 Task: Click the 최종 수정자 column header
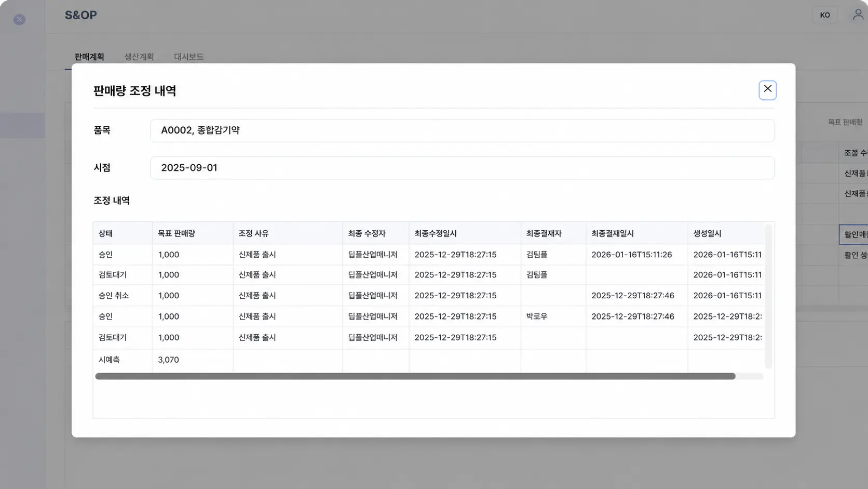pyautogui.click(x=376, y=233)
